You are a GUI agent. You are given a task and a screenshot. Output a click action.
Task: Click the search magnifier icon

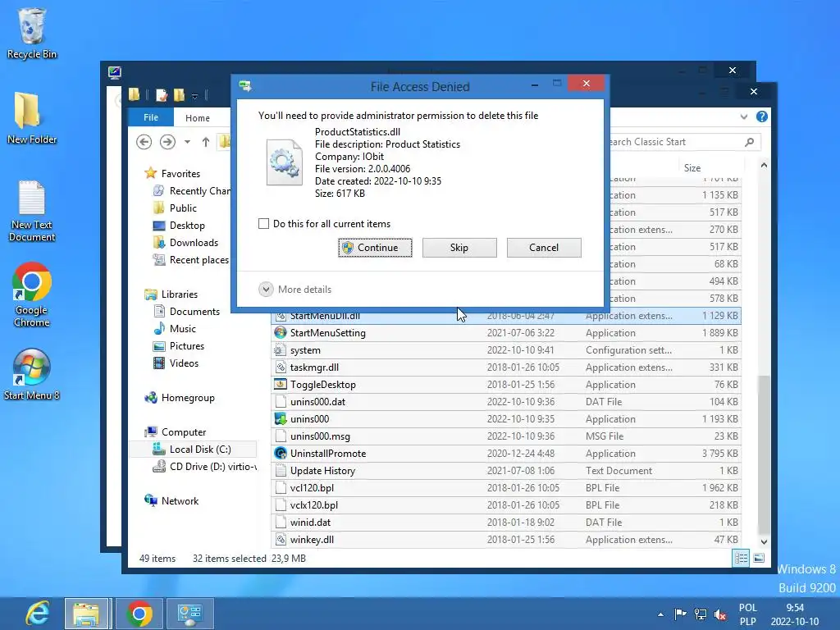coord(750,142)
